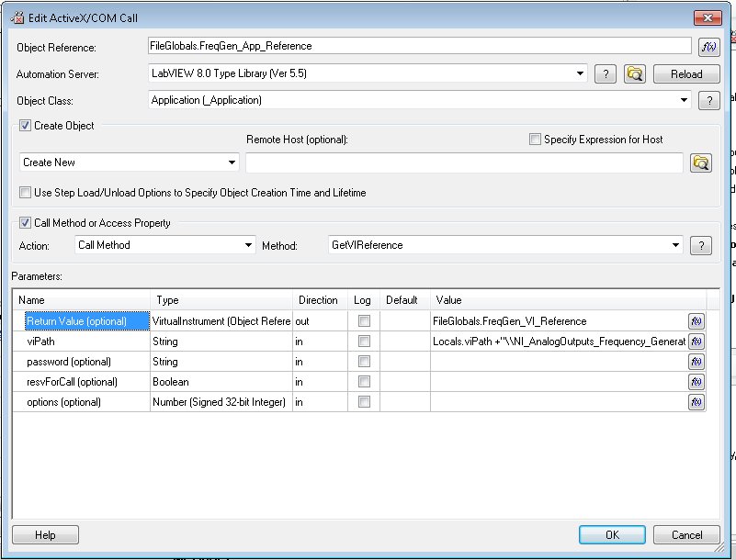Viewport: 736px width, 560px height.
Task: Browse for Remote Host
Action: (701, 162)
